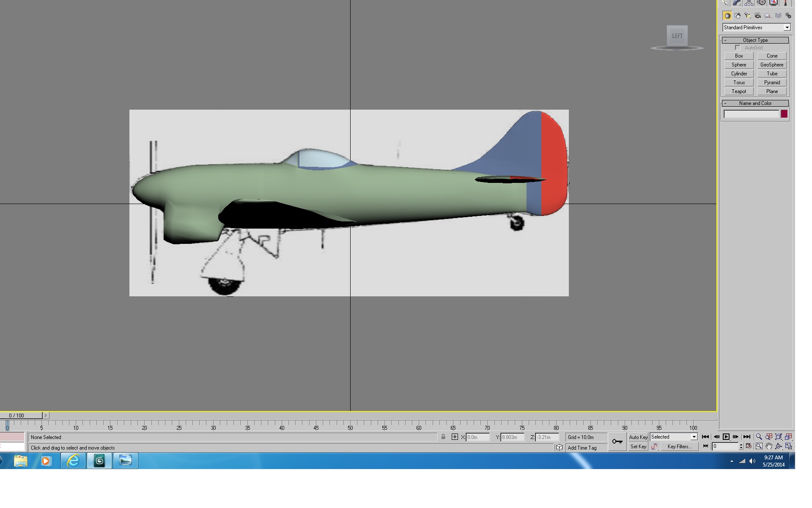Open the Selected key filter dropdown

coord(674,437)
